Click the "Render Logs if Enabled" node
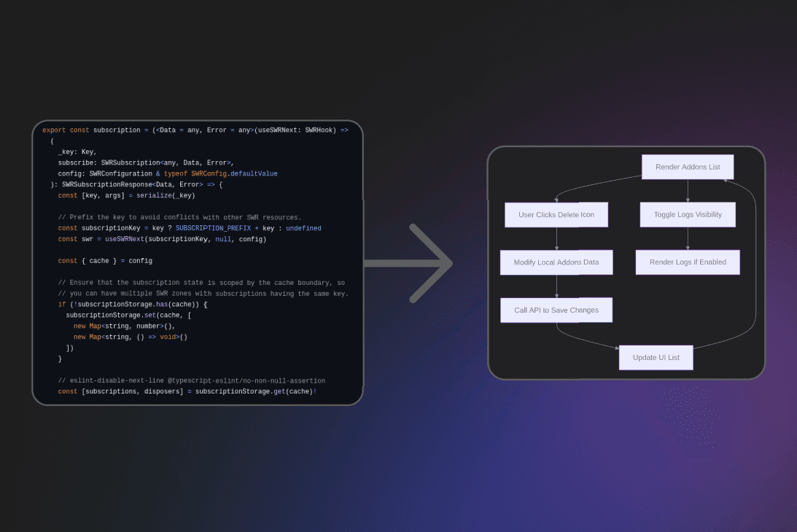 pos(687,262)
